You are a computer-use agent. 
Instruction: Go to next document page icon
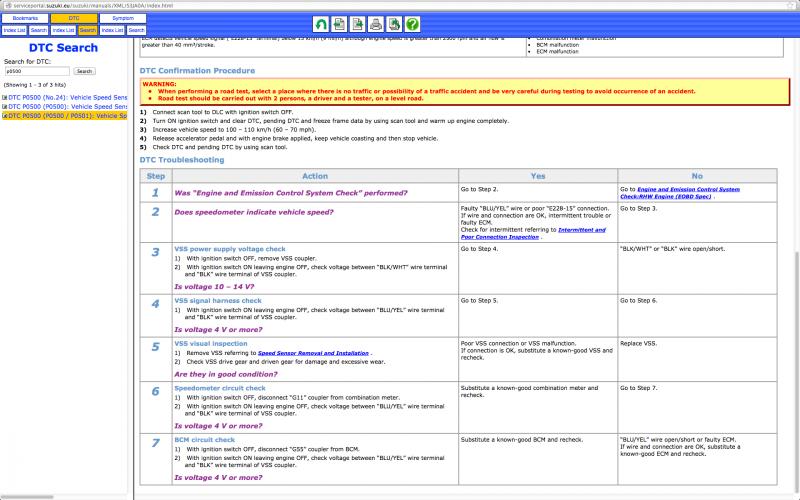(358, 24)
